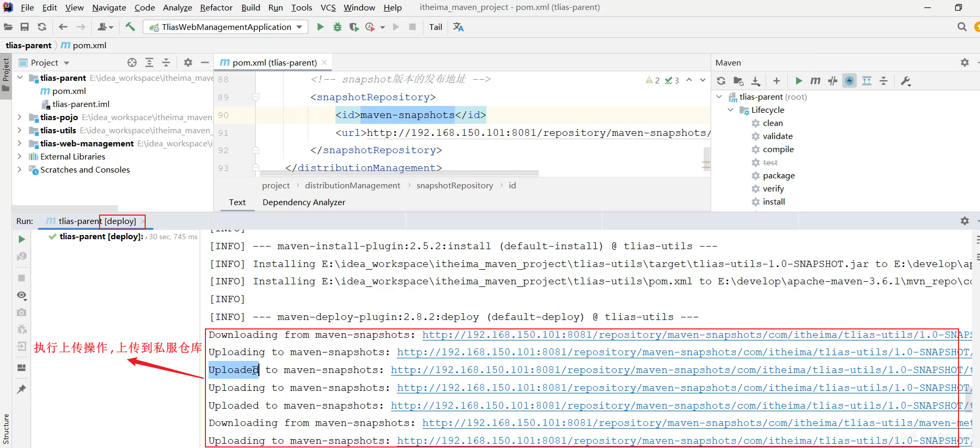Select pom.xml in the Project tree
The image size is (980, 448).
tap(69, 91)
